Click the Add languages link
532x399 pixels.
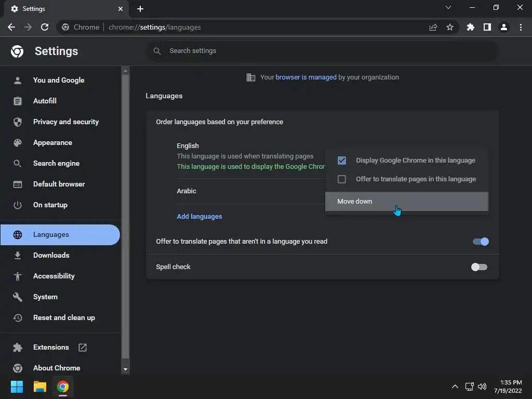point(199,217)
